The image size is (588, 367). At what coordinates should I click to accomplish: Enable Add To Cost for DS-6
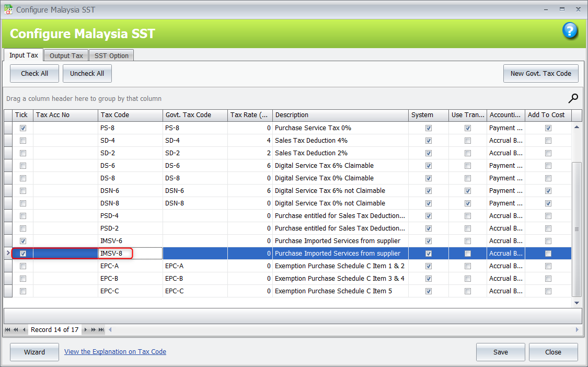[x=548, y=166]
